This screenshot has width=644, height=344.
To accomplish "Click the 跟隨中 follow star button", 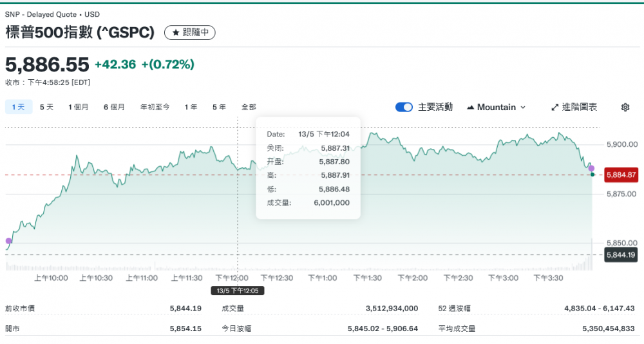I will pyautogui.click(x=190, y=32).
